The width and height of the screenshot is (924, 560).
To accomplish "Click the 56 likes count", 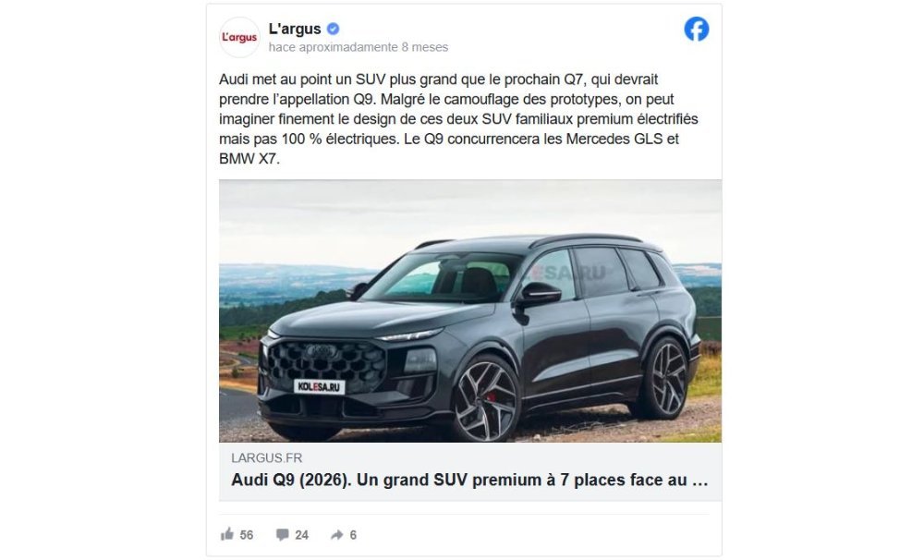I will [247, 535].
